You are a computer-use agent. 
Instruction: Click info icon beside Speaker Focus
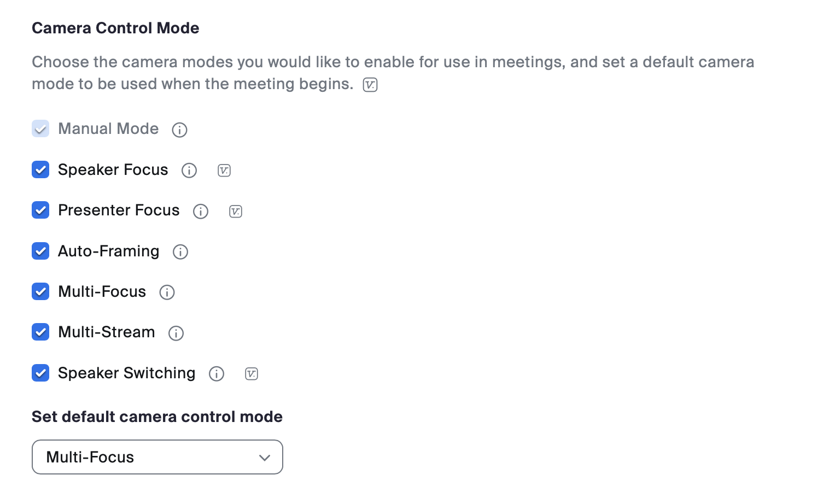tap(189, 171)
